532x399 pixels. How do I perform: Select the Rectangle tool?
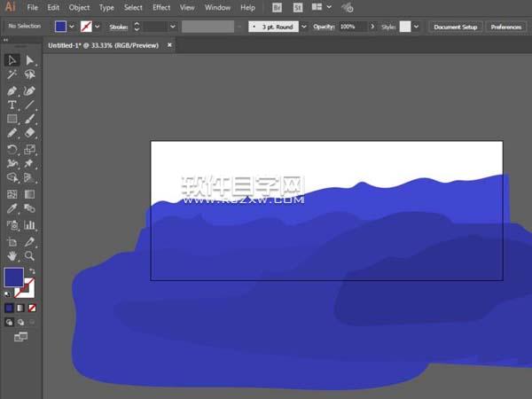[12, 119]
